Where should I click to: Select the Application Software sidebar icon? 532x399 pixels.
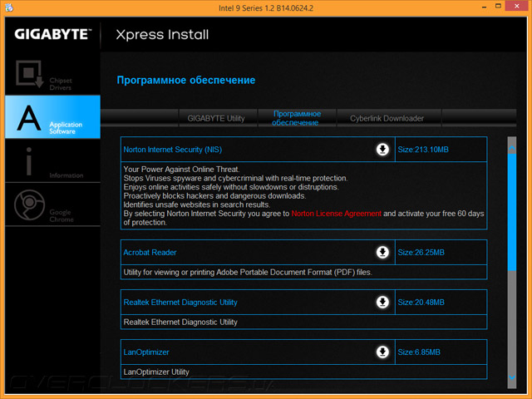[29, 118]
